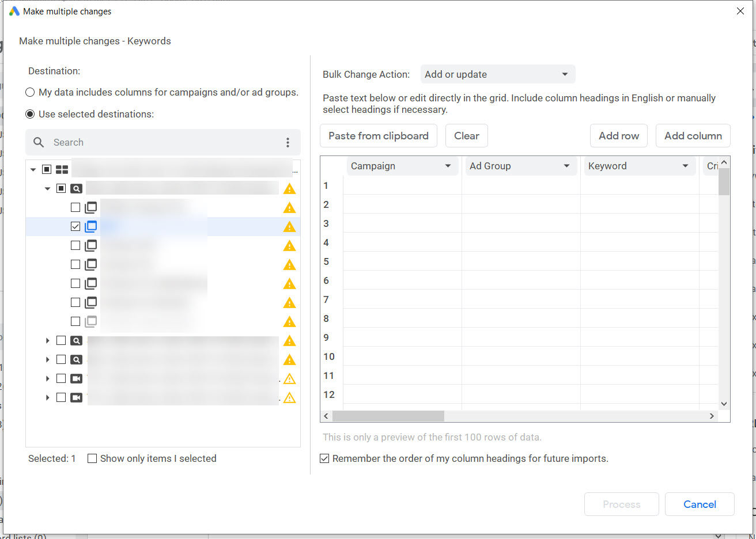Uncheck 'Remember the order of my column headings'
Screen dimensions: 756x539
click(325, 458)
